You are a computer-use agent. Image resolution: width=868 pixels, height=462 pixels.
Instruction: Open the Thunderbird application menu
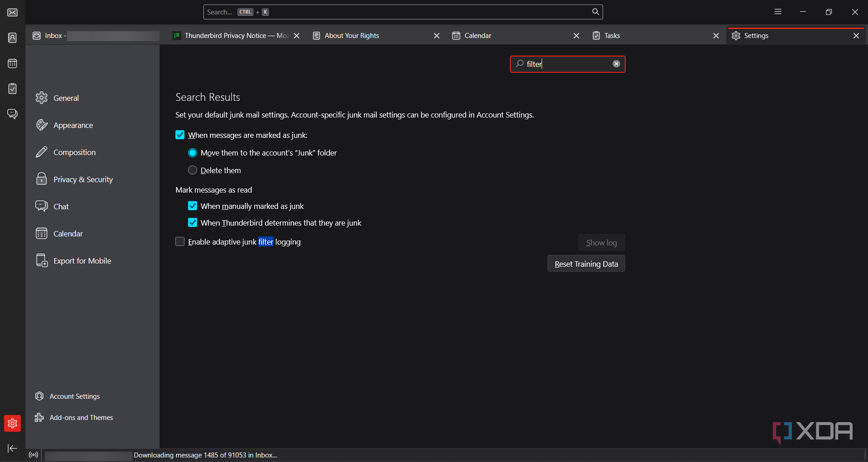click(778, 12)
